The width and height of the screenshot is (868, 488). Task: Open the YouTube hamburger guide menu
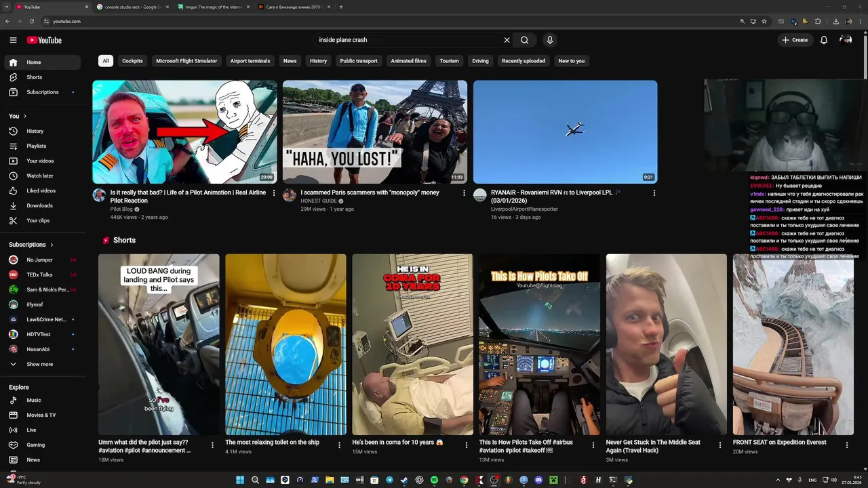pyautogui.click(x=13, y=40)
